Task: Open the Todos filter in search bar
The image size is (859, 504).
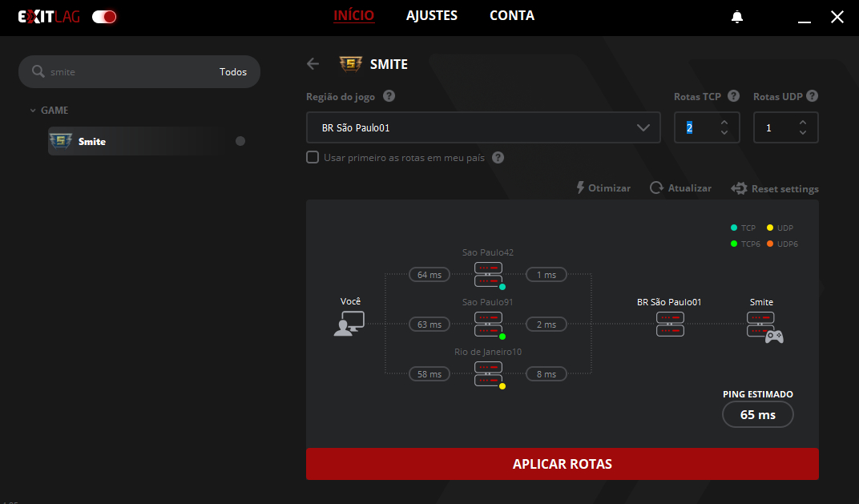Action: tap(233, 72)
